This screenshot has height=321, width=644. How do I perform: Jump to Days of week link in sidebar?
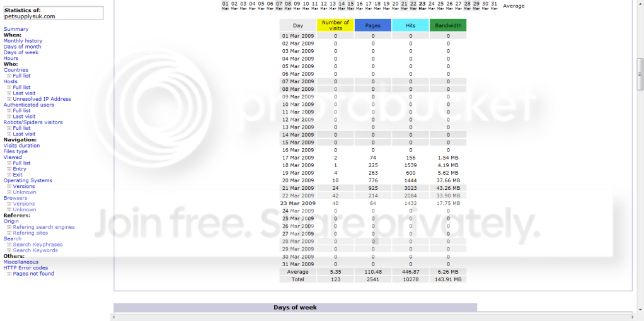pos(21,52)
